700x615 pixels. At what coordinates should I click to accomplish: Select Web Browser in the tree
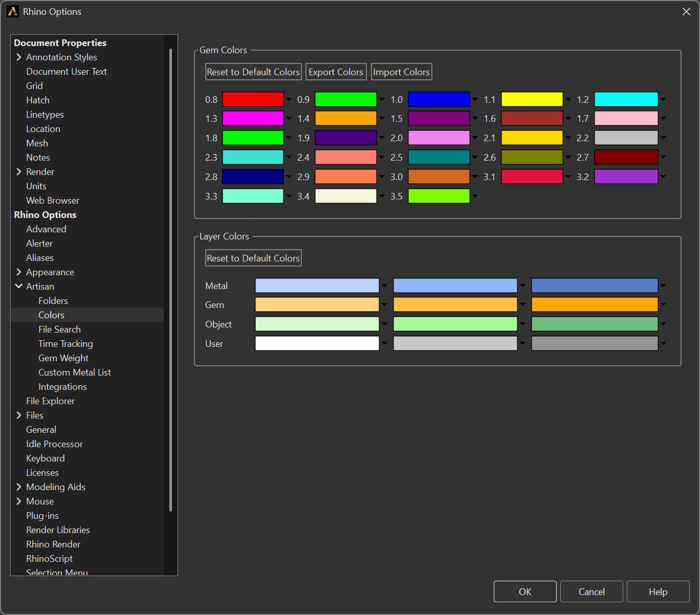53,200
